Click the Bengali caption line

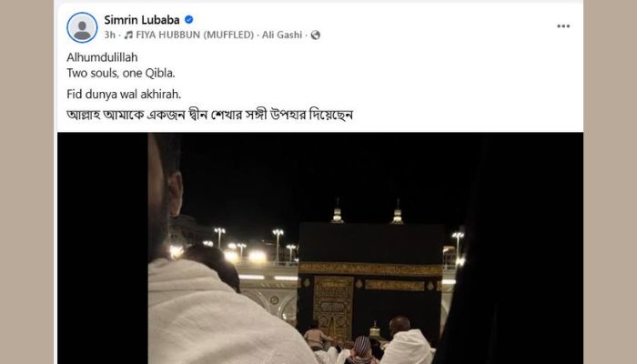(209, 115)
